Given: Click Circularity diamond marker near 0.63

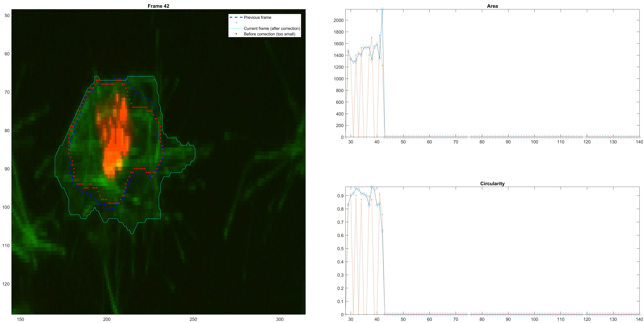Looking at the screenshot, I should (382, 231).
